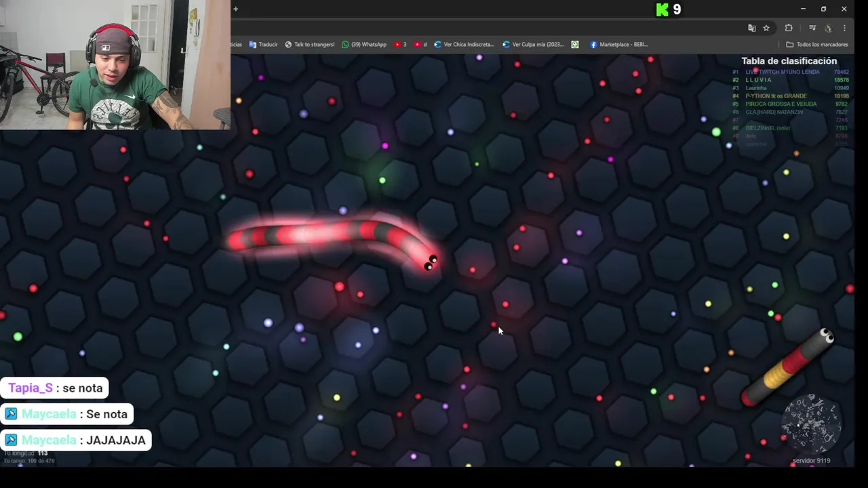The width and height of the screenshot is (868, 488).
Task: Bookmark this page with the star icon
Action: (766, 28)
